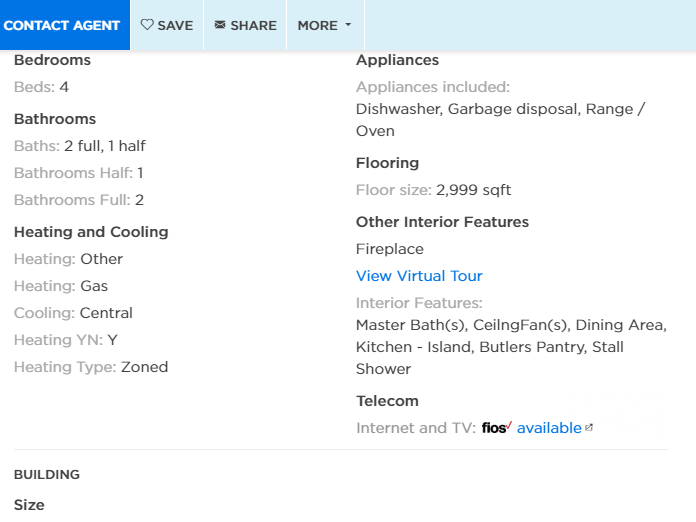Select the Bedrooms heading

click(52, 60)
